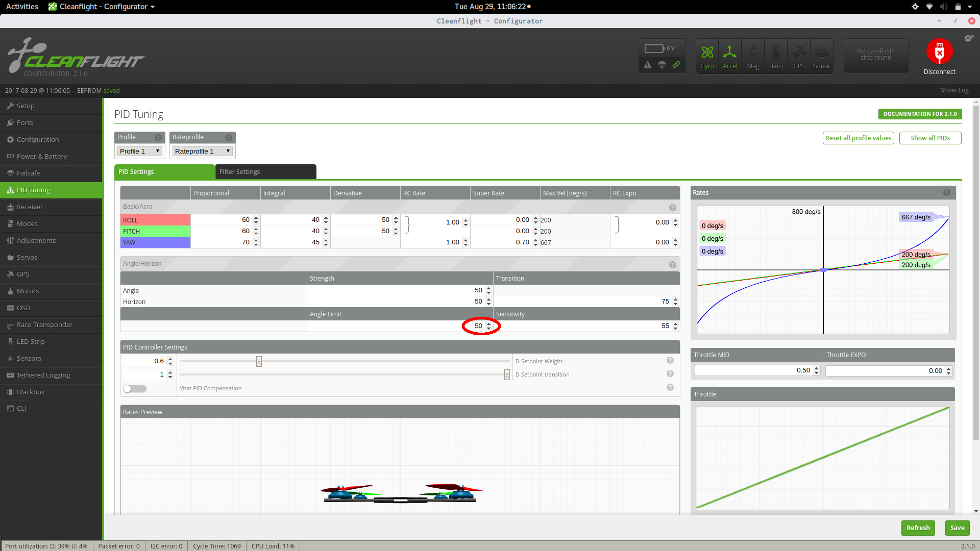Open the Profile 1 dropdown
Viewport: 980px width, 551px height.
click(x=140, y=151)
